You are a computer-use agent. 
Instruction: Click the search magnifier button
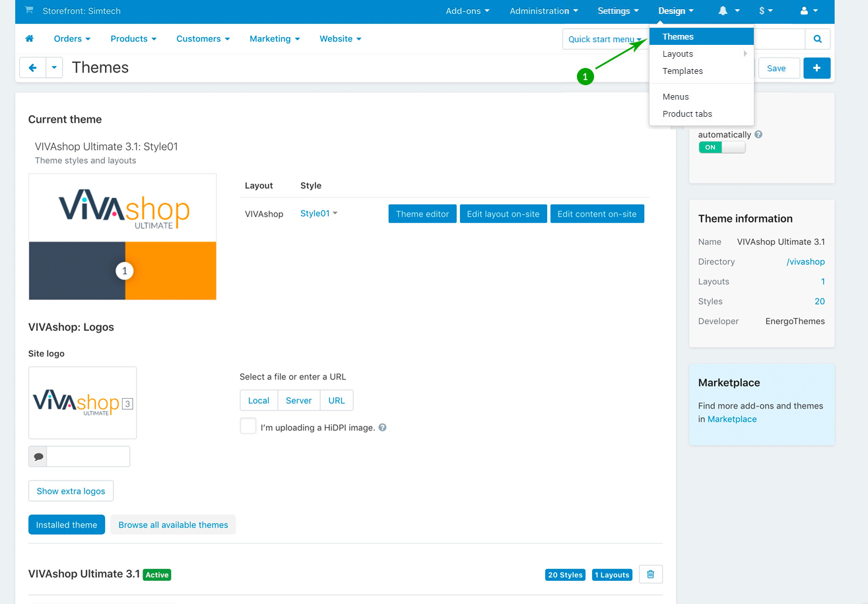818,39
